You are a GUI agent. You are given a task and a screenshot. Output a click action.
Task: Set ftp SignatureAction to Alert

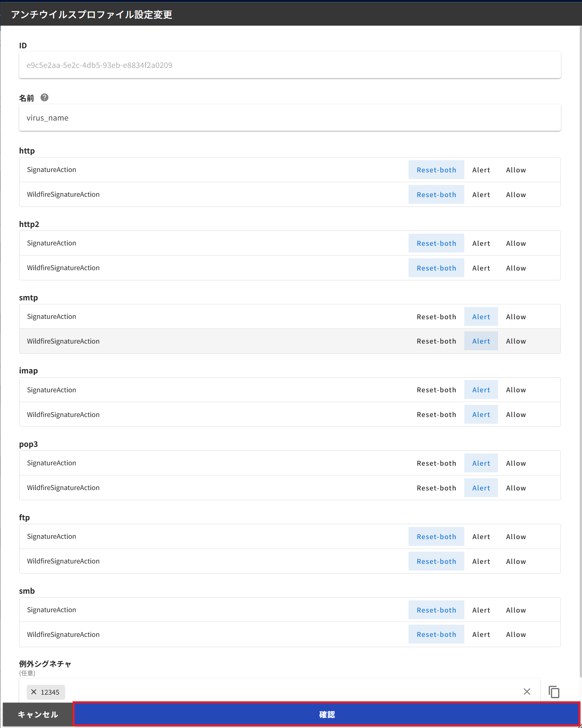click(x=481, y=537)
